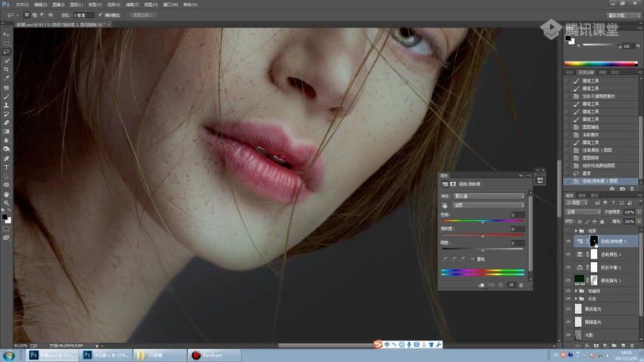Viewport: 644px width, 362px height.
Task: Reset adjustment to defaults in Properties panel
Action: [501, 286]
